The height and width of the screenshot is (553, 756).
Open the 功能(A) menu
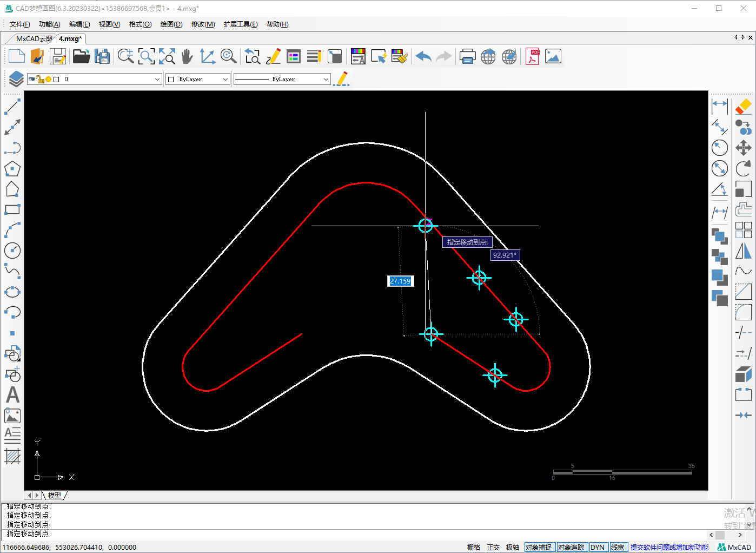click(49, 24)
